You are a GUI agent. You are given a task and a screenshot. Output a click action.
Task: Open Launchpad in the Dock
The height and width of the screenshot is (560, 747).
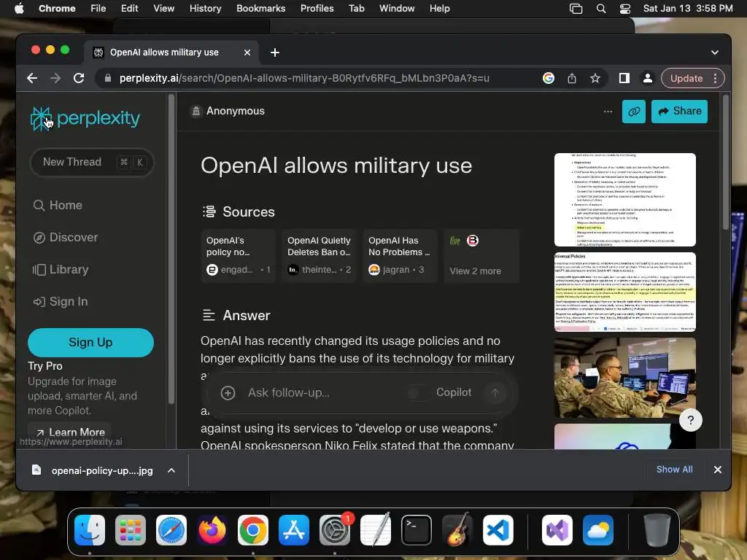131,530
